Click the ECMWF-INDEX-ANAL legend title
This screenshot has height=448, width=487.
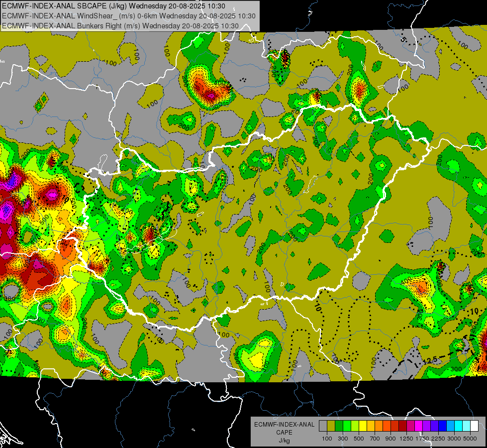tap(284, 425)
